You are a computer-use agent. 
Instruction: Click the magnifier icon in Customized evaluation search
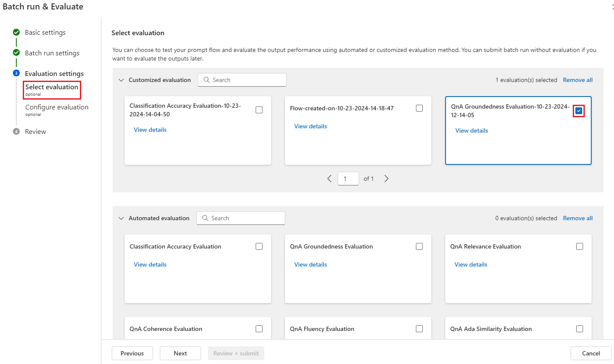(x=207, y=80)
